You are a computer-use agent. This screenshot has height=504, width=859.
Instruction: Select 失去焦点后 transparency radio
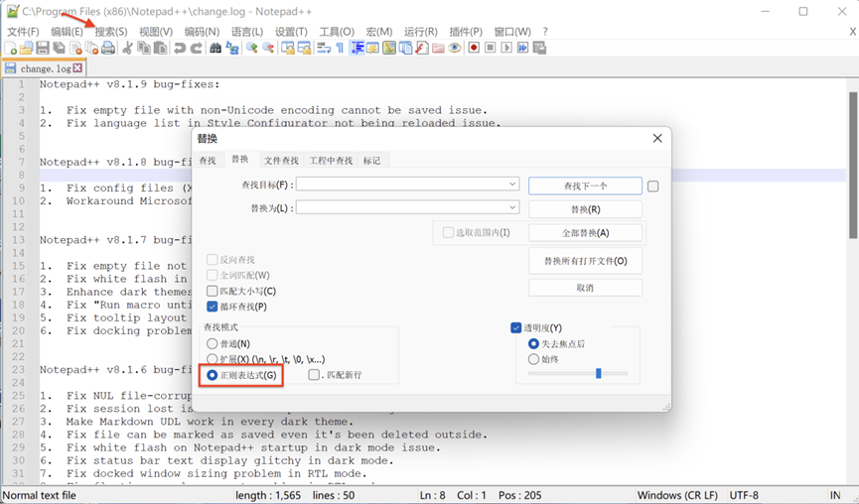coord(533,343)
